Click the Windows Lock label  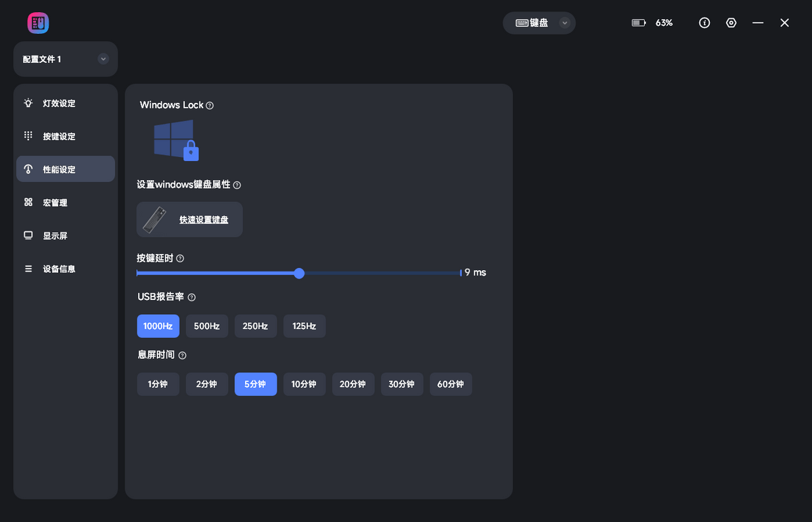pyautogui.click(x=172, y=105)
